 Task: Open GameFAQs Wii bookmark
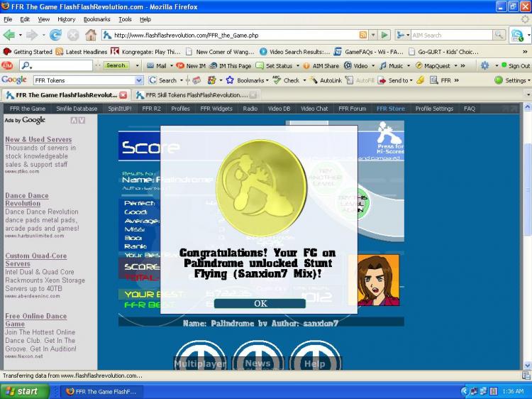click(368, 52)
